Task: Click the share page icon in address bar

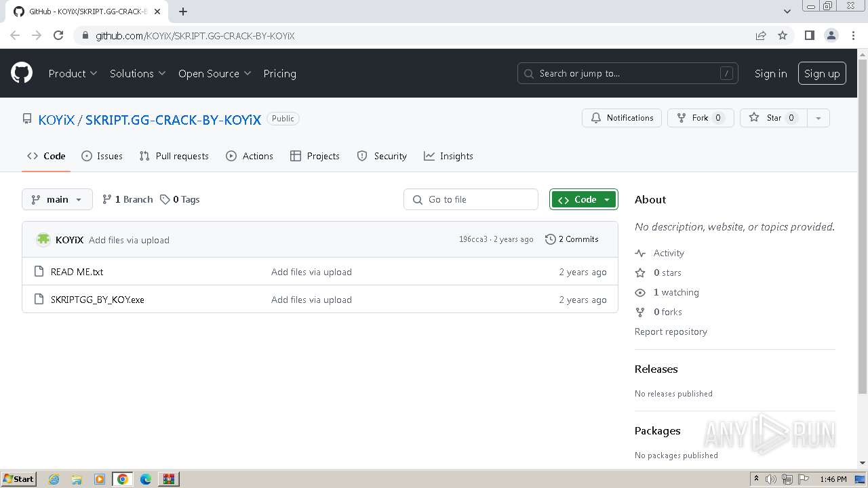Action: click(761, 35)
